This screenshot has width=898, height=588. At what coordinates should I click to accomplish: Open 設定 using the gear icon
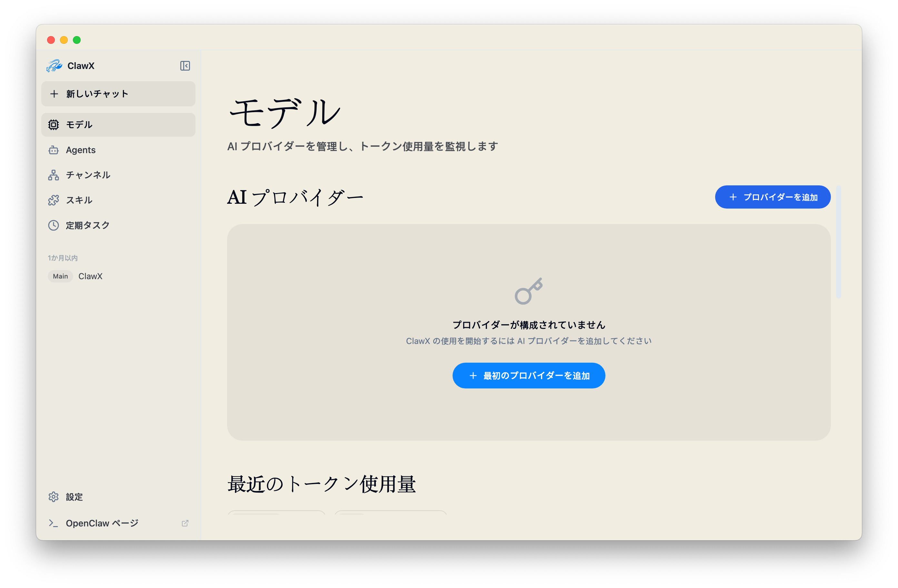[x=54, y=497]
